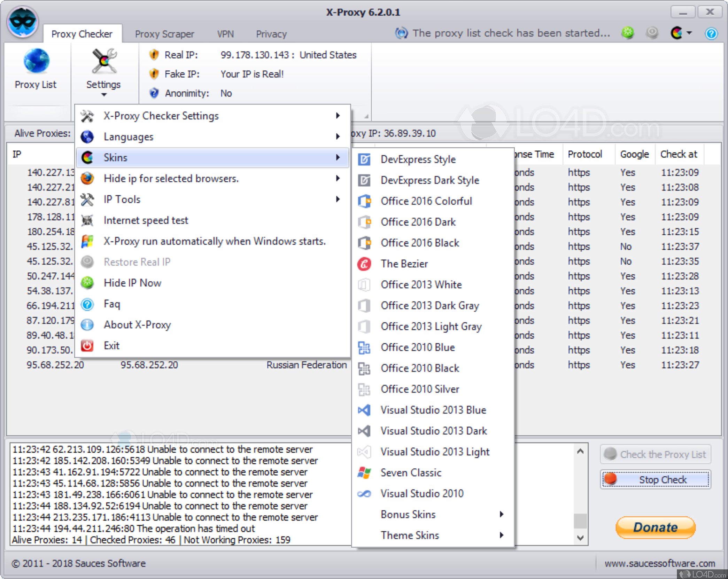Switch to the Proxy Scraper tab
Image resolution: width=728 pixels, height=579 pixels.
point(164,34)
